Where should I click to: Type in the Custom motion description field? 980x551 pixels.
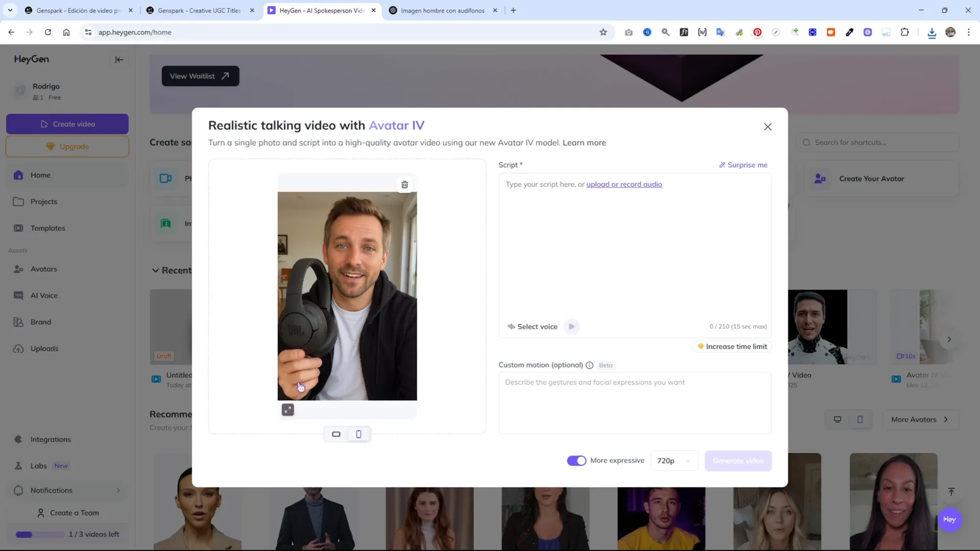click(634, 401)
